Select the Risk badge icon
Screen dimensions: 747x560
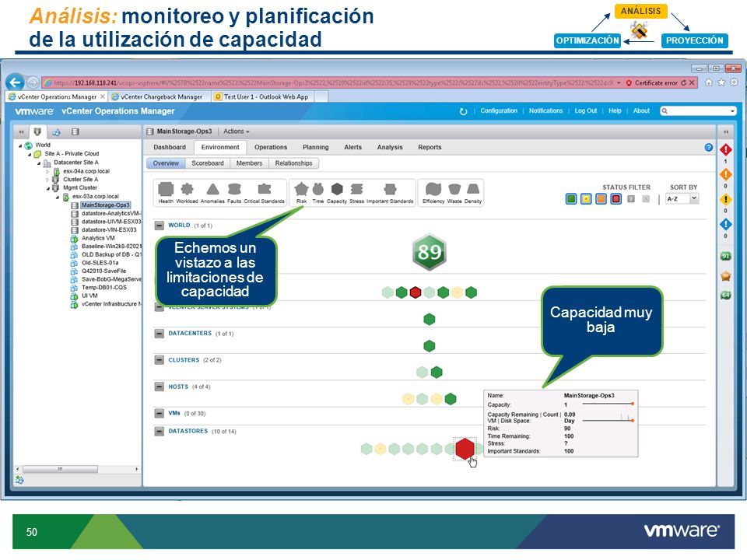point(302,189)
